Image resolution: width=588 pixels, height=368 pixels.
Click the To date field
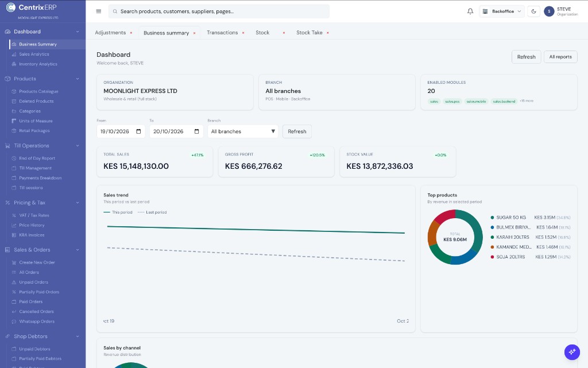coord(176,131)
